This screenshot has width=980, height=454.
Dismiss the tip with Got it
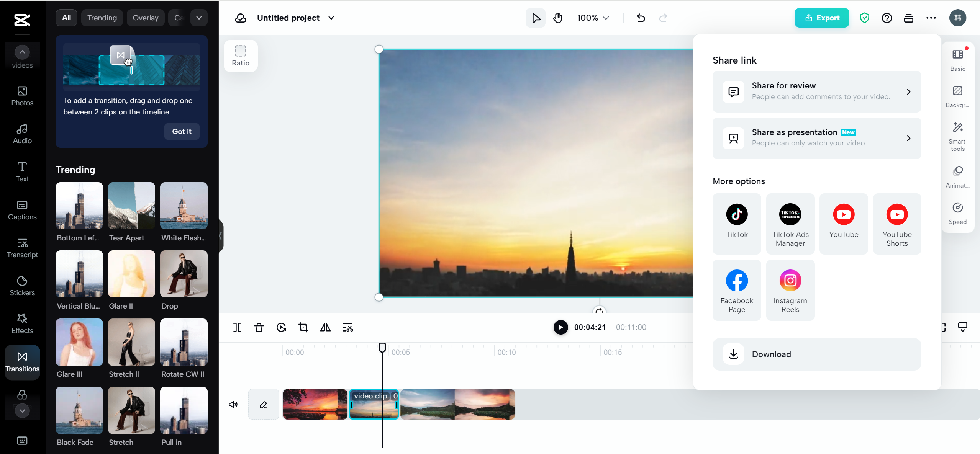[182, 131]
